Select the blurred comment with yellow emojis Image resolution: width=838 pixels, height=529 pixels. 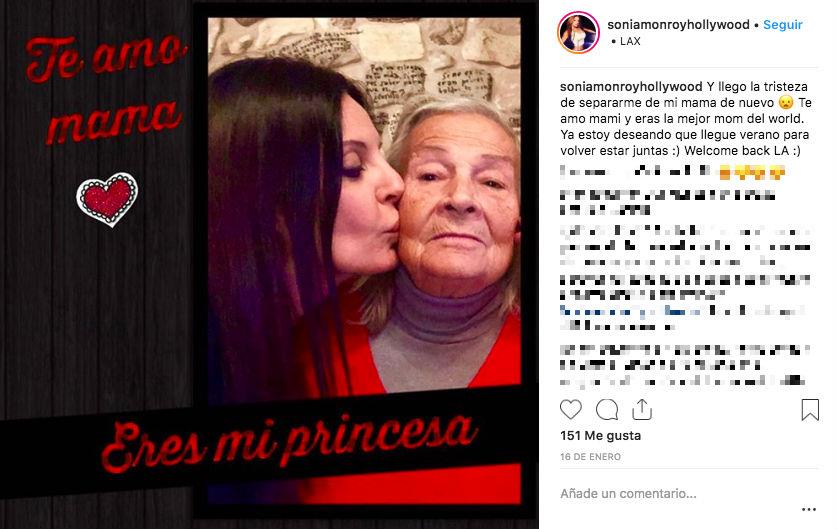(x=672, y=172)
